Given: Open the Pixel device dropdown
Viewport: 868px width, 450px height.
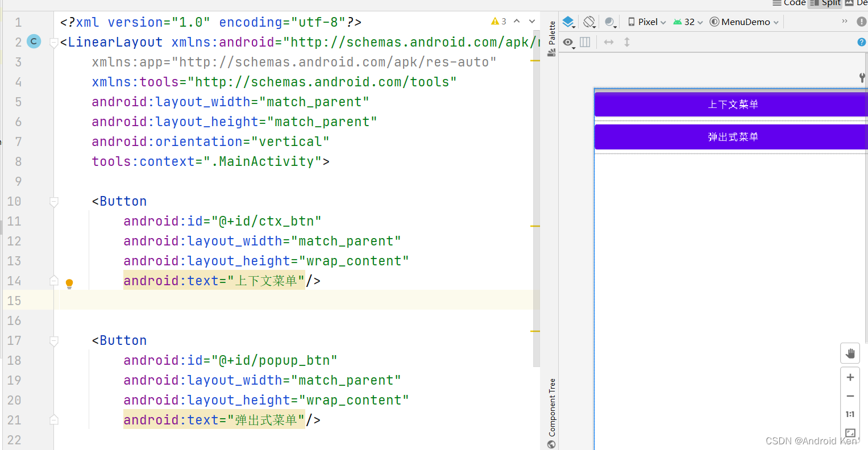Looking at the screenshot, I should pos(646,22).
